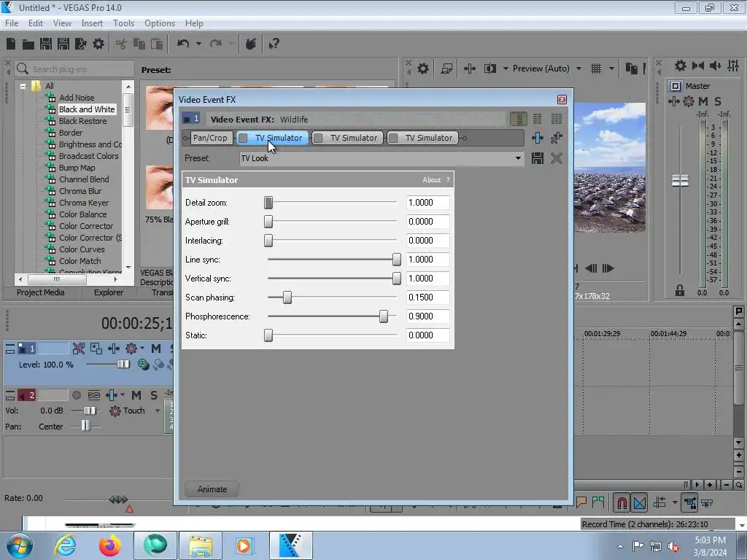747x560 pixels.
Task: Click the Overlays grid icon in preview
Action: 595,69
